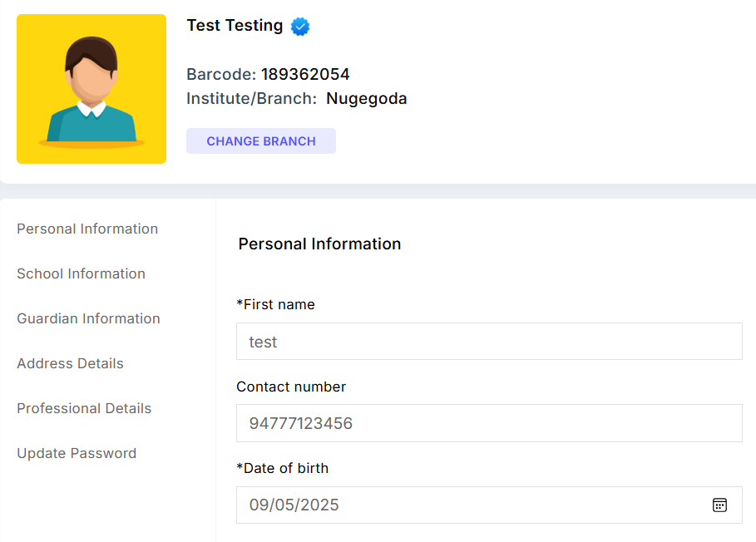Switch to the School Information section
The height and width of the screenshot is (542, 756).
click(81, 273)
